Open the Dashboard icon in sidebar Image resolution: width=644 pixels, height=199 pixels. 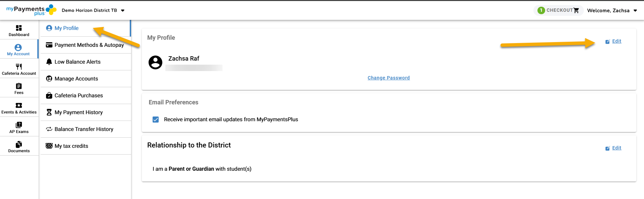(x=19, y=28)
